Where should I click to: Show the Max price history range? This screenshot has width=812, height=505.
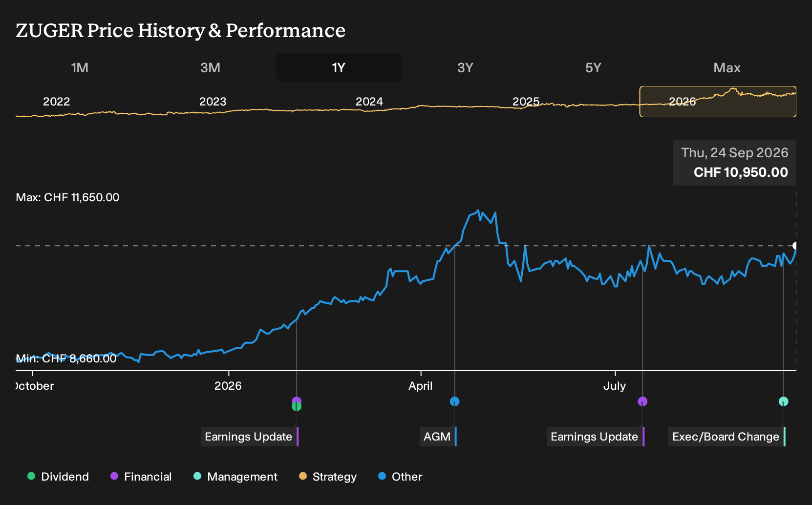coord(727,67)
